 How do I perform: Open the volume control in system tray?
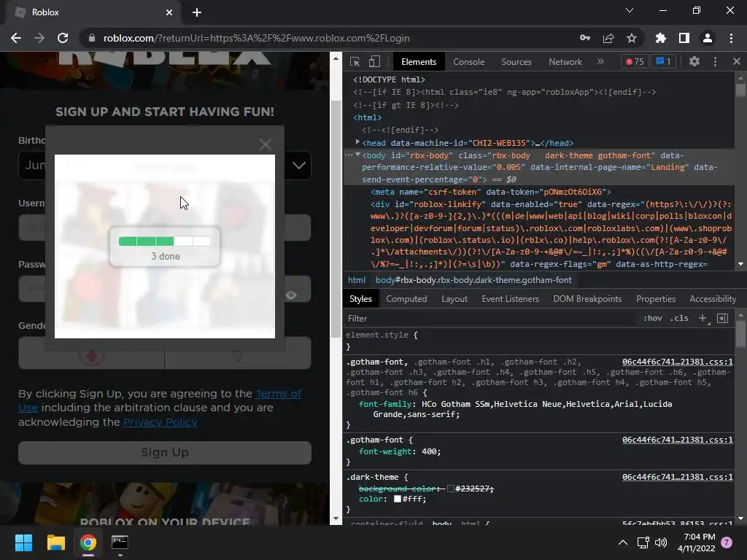pyautogui.click(x=661, y=542)
